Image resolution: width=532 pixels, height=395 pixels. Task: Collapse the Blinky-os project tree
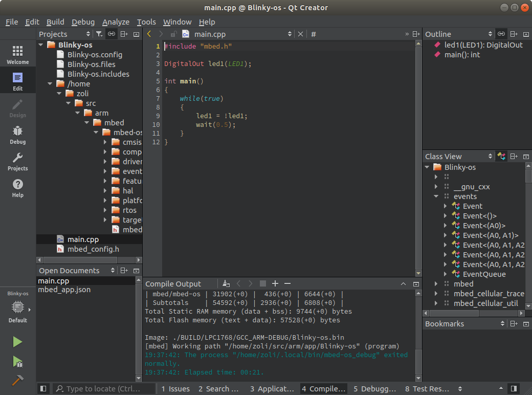(x=41, y=45)
